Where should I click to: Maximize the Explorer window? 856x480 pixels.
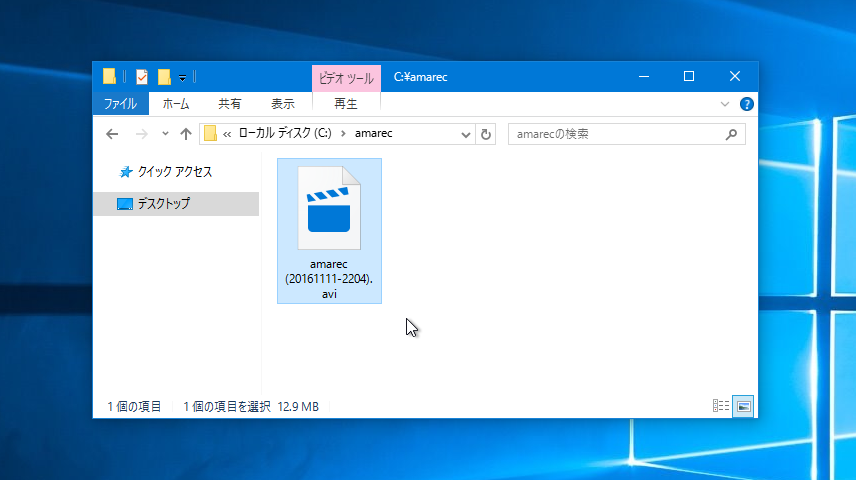point(689,76)
